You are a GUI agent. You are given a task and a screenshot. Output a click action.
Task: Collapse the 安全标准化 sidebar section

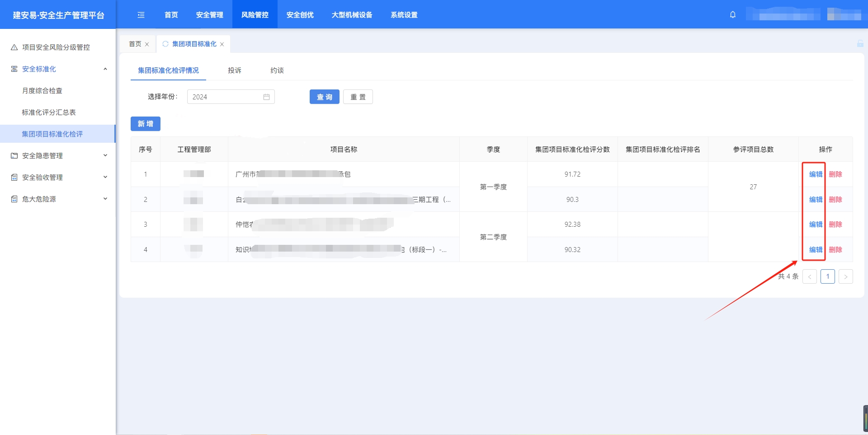105,69
